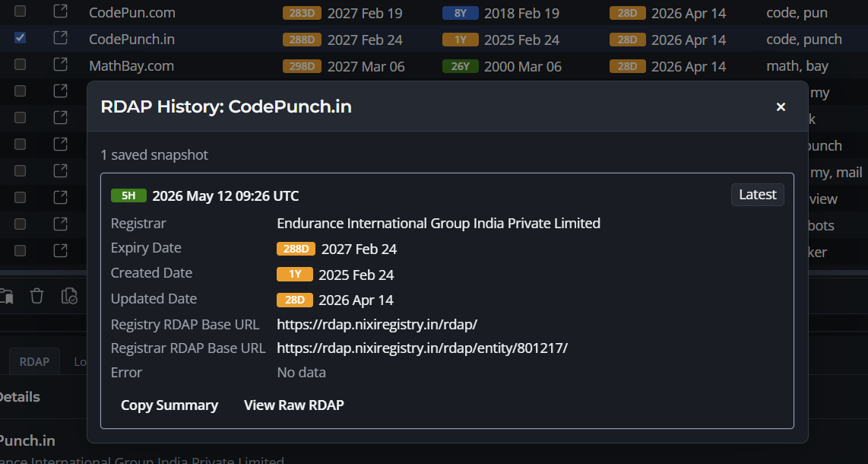Click the Registrar label in the snapshot

(138, 223)
